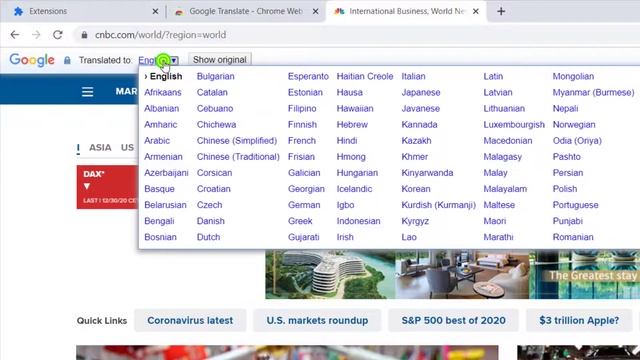Choose Kurdish (Kurmanji) language
Screen dimensions: 640x360
[x=438, y=205]
